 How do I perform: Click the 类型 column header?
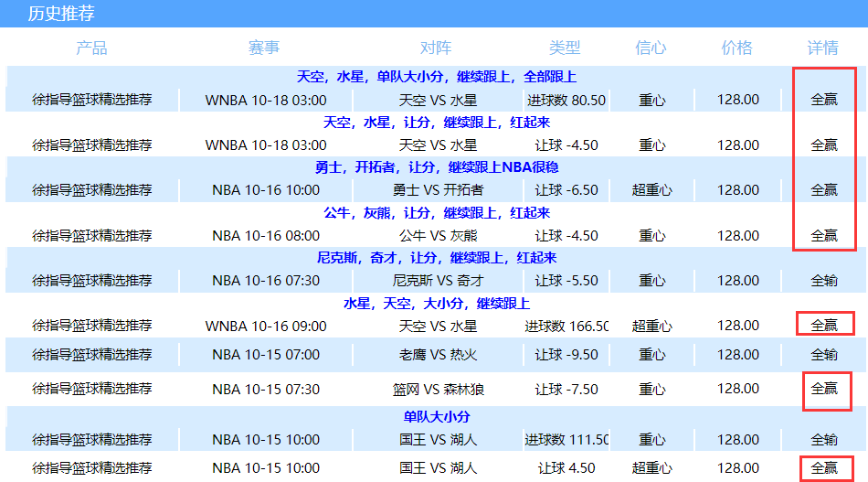tap(565, 48)
